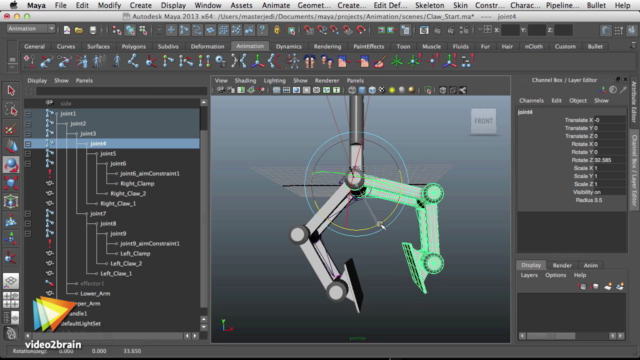Image resolution: width=640 pixels, height=360 pixels.
Task: Open the Channel Box Channels menu
Action: pos(531,100)
